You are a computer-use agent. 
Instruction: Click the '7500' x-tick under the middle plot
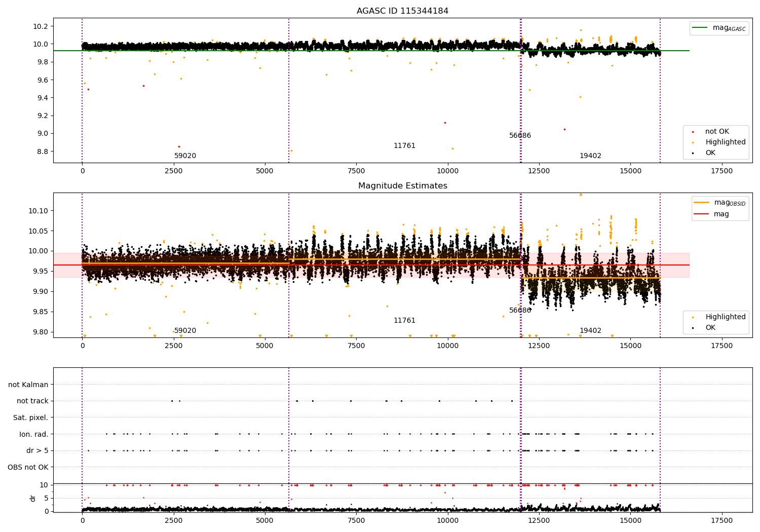356,346
